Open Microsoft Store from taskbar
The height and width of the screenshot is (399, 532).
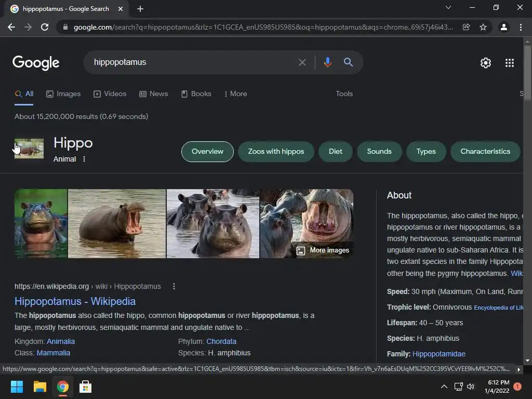(86, 387)
